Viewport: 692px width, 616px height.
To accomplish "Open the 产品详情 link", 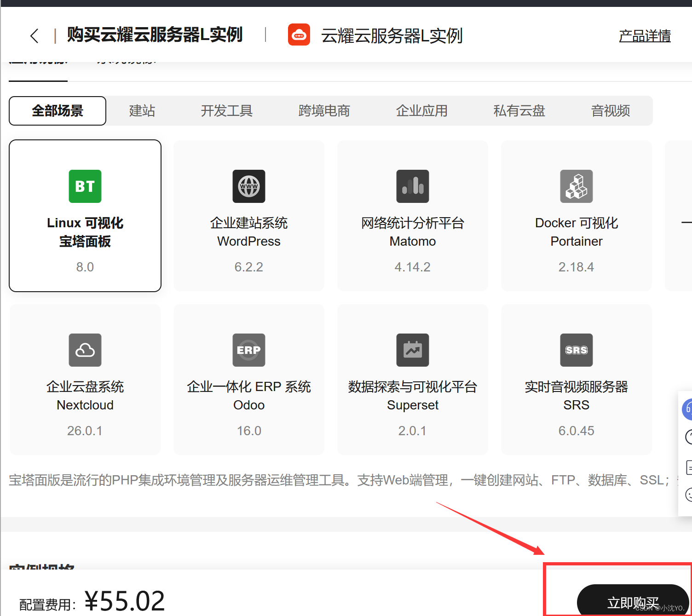I will 645,36.
